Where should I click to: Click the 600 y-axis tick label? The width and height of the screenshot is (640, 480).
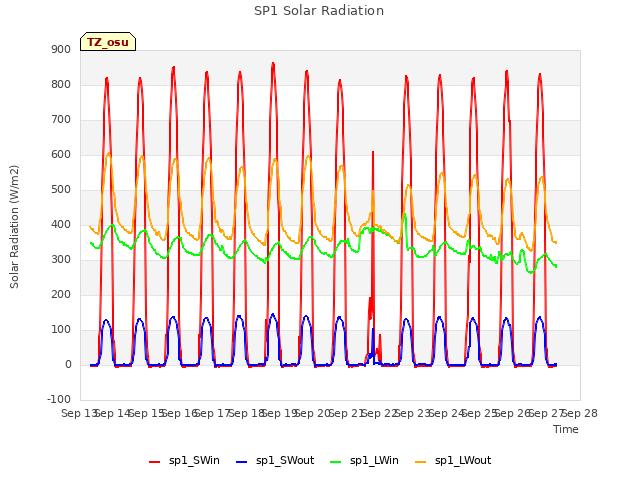61,155
